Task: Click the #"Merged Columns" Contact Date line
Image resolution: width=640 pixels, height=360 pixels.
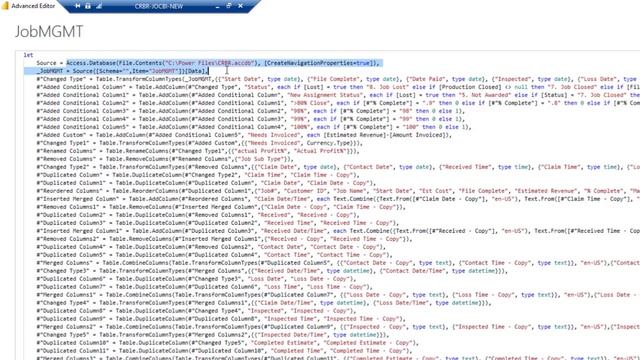Action: click(x=338, y=263)
